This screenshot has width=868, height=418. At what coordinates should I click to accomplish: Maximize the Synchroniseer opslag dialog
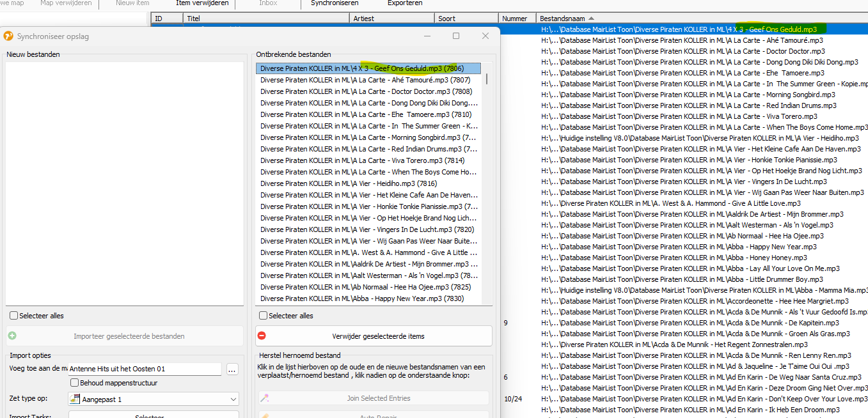(456, 36)
